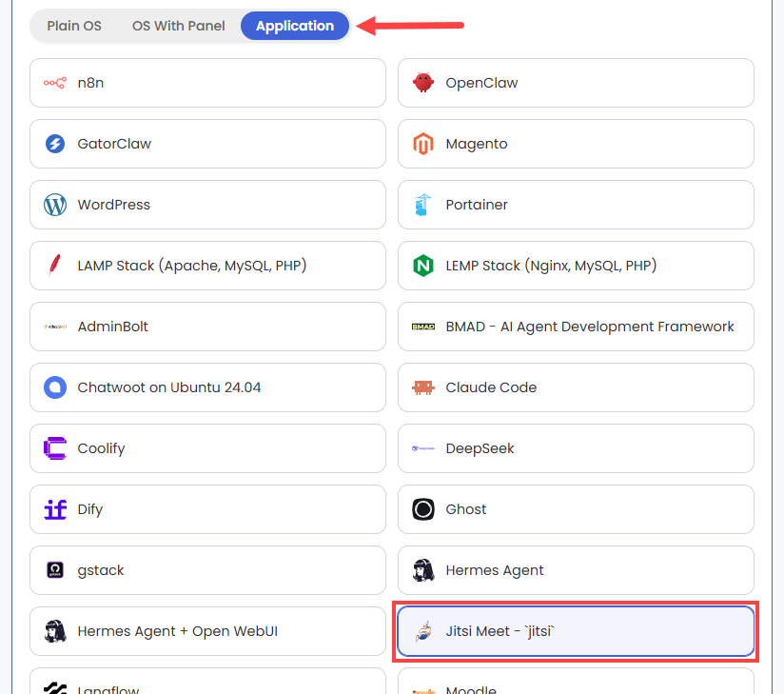Image resolution: width=784 pixels, height=694 pixels.
Task: Click the gstack logo icon
Action: tap(55, 570)
